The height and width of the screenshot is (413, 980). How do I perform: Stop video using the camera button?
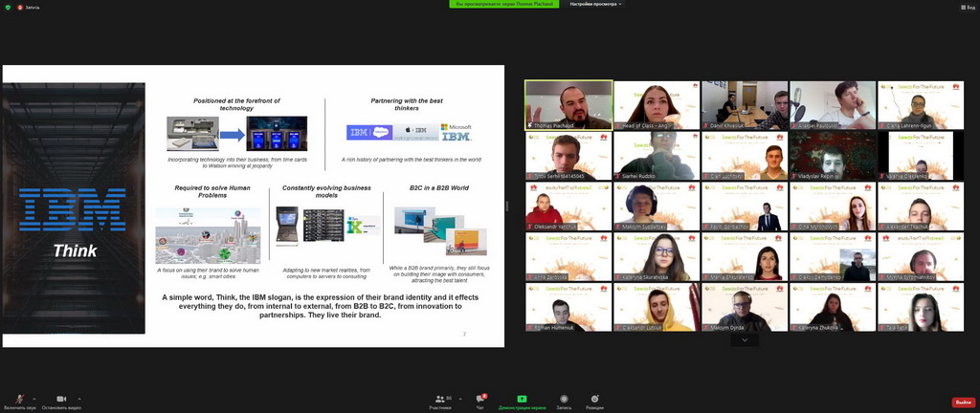[x=62, y=401]
